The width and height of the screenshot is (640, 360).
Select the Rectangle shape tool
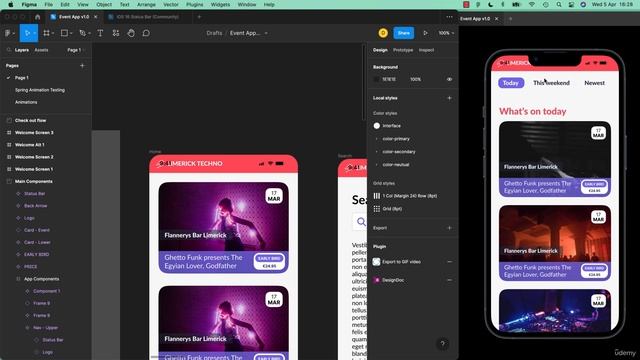point(64,33)
